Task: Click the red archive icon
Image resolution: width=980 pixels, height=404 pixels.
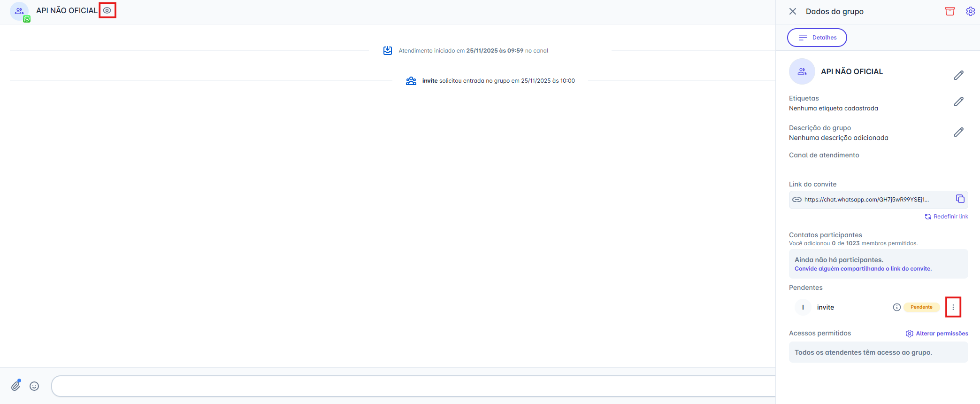Action: [x=949, y=11]
